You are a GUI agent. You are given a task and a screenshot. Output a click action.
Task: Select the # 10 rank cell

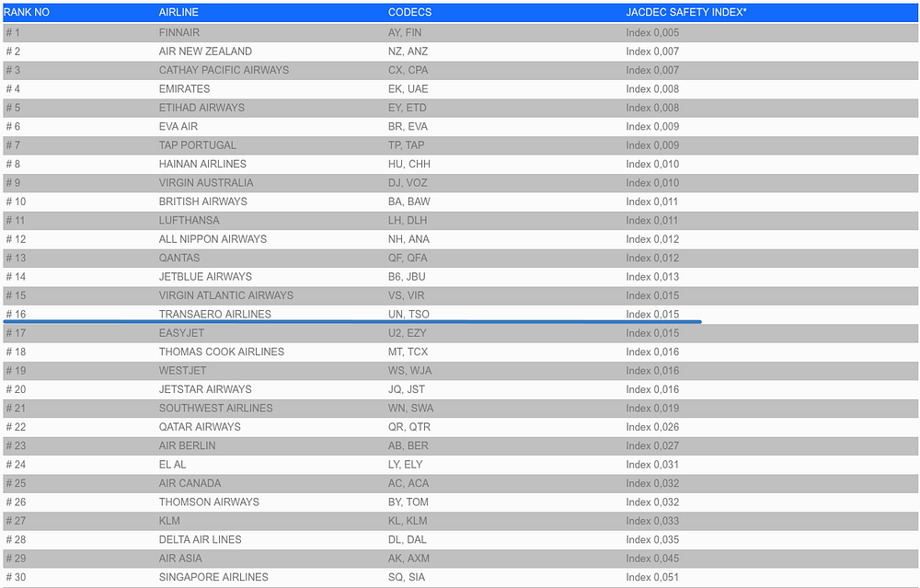16,202
